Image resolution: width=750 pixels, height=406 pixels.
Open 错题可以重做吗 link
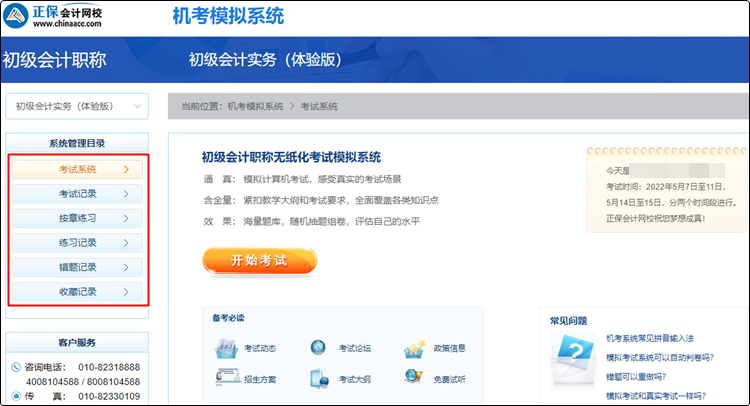(636, 377)
